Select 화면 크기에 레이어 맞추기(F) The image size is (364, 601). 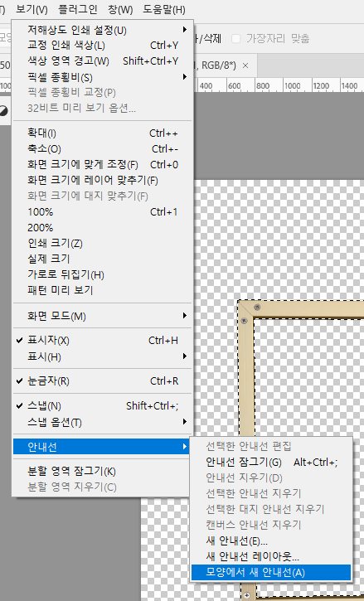[103, 180]
